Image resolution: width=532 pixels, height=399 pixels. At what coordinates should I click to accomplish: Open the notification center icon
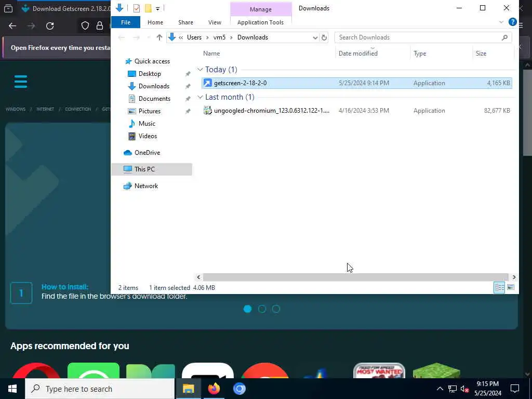point(515,389)
